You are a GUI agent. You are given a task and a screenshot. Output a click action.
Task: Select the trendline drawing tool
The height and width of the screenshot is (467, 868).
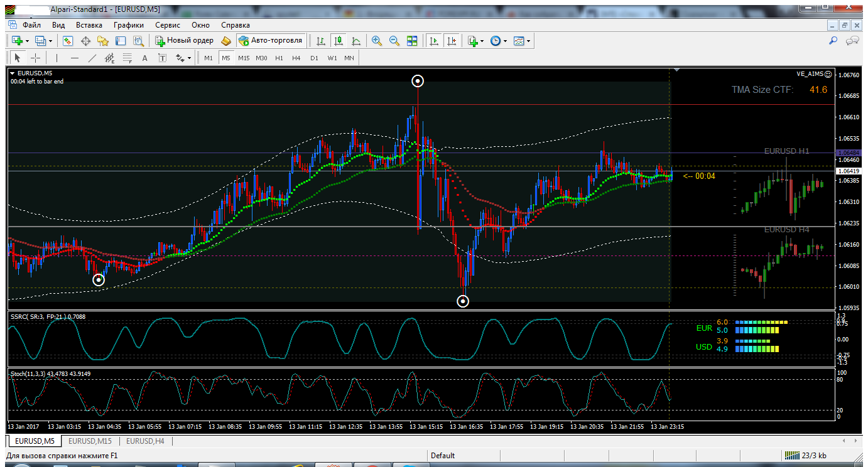click(92, 58)
